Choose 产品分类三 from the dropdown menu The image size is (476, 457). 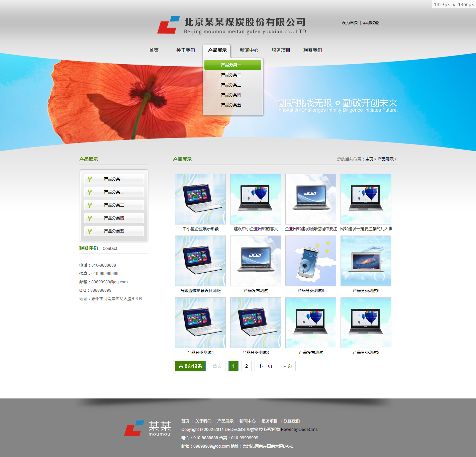[x=231, y=85]
